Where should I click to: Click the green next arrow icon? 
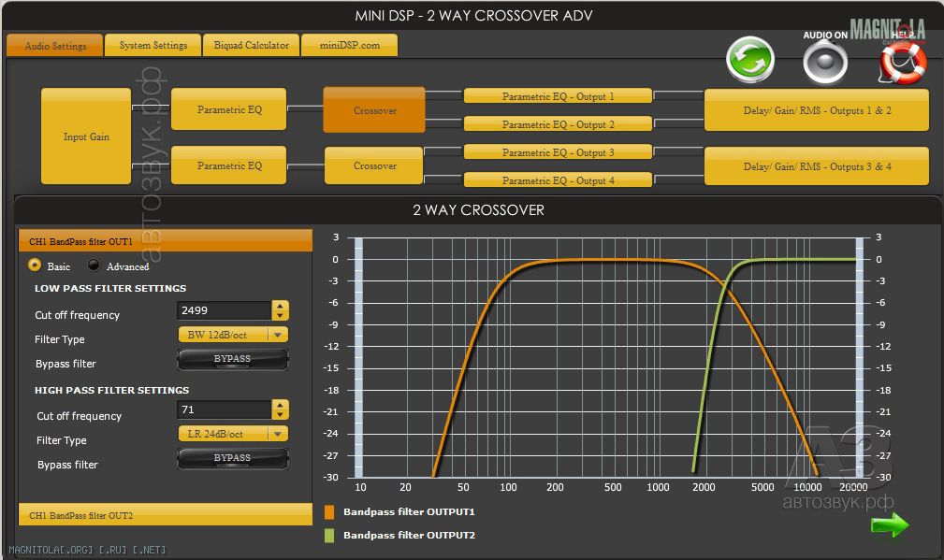click(x=890, y=524)
